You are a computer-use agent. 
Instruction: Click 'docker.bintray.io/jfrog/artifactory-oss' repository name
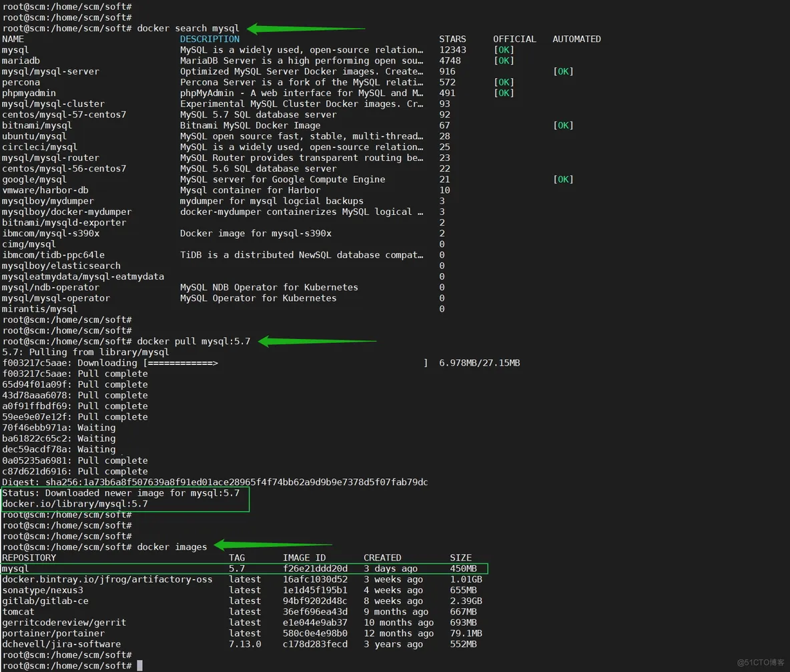tap(107, 579)
